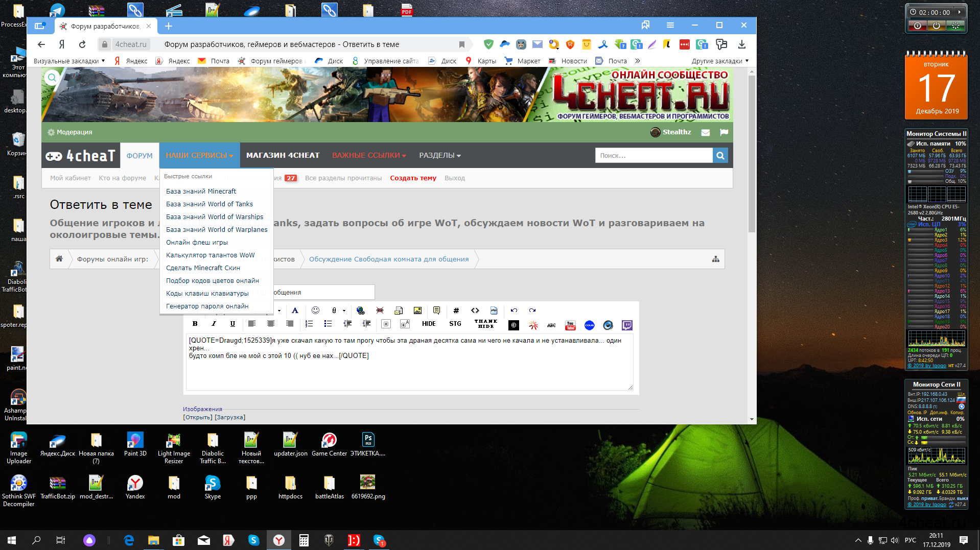980x550 pixels.
Task: Click into the message text area
Action: click(409, 362)
